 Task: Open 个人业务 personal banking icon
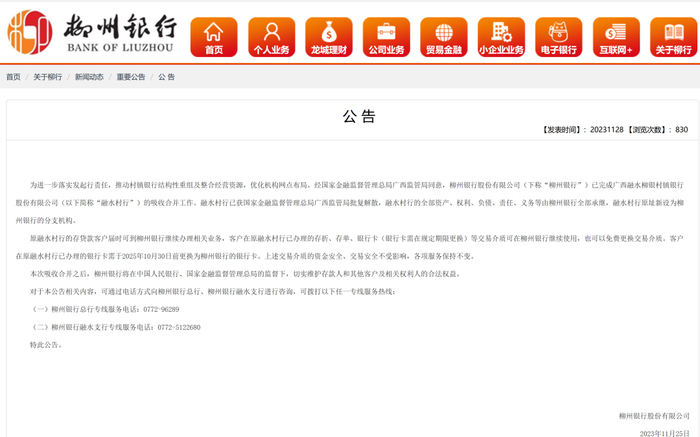271,37
